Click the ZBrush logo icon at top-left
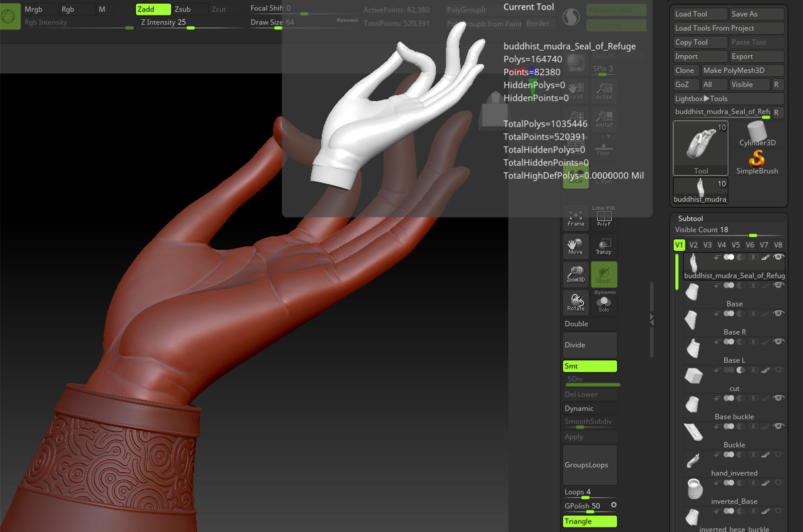The image size is (803, 532). point(9,17)
